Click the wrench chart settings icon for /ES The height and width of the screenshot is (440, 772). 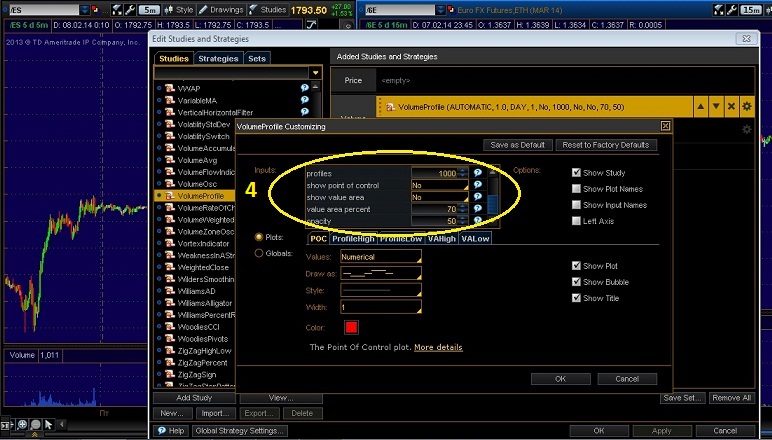[x=130, y=9]
